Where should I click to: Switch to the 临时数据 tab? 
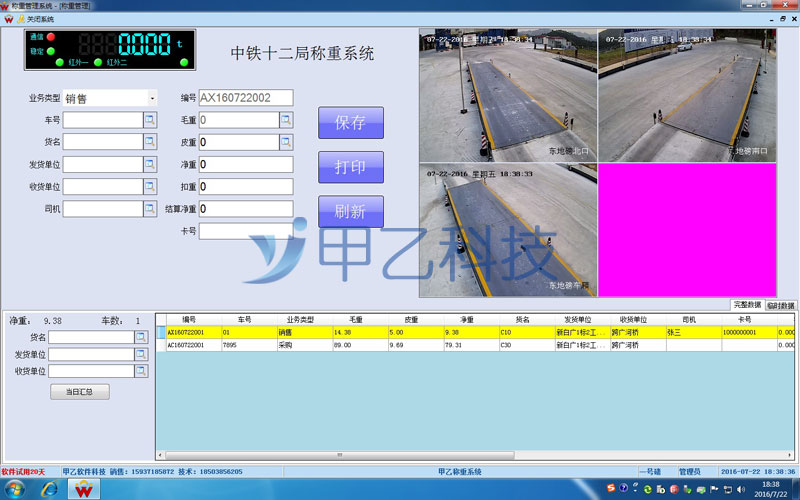[x=781, y=305]
